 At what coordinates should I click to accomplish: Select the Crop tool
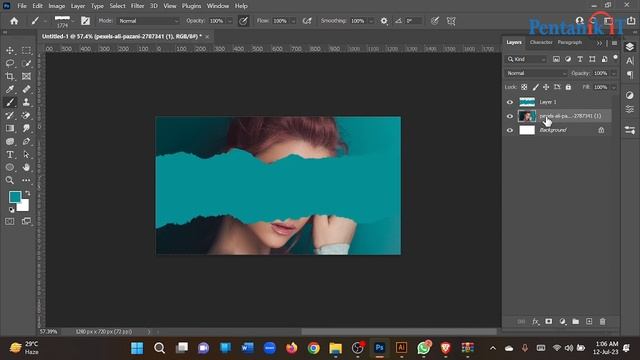click(x=10, y=76)
